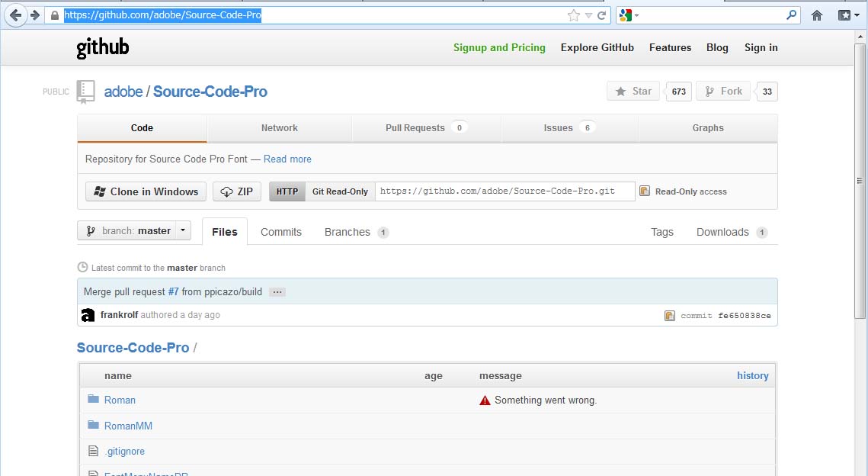Switch to the Files tab
The width and height of the screenshot is (868, 476).
click(225, 232)
